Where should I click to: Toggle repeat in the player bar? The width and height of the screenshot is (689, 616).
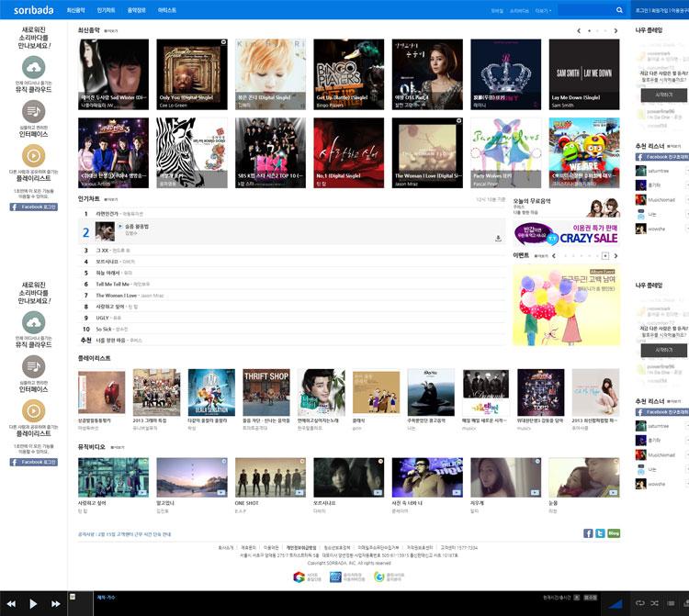click(639, 603)
